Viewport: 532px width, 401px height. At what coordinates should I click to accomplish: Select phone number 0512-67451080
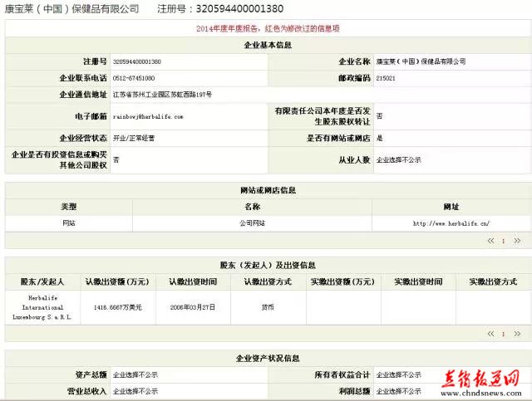pos(134,78)
